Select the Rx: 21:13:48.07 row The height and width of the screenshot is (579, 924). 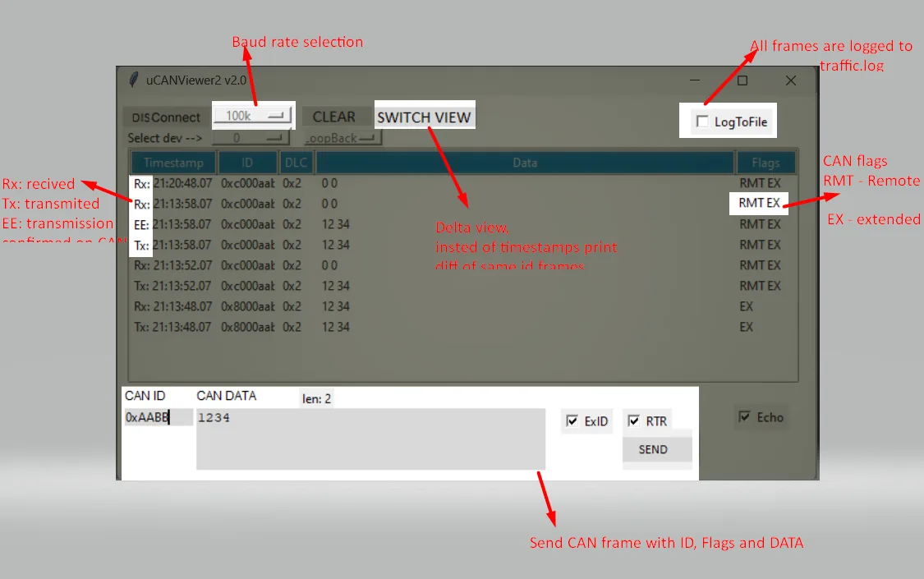point(463,307)
